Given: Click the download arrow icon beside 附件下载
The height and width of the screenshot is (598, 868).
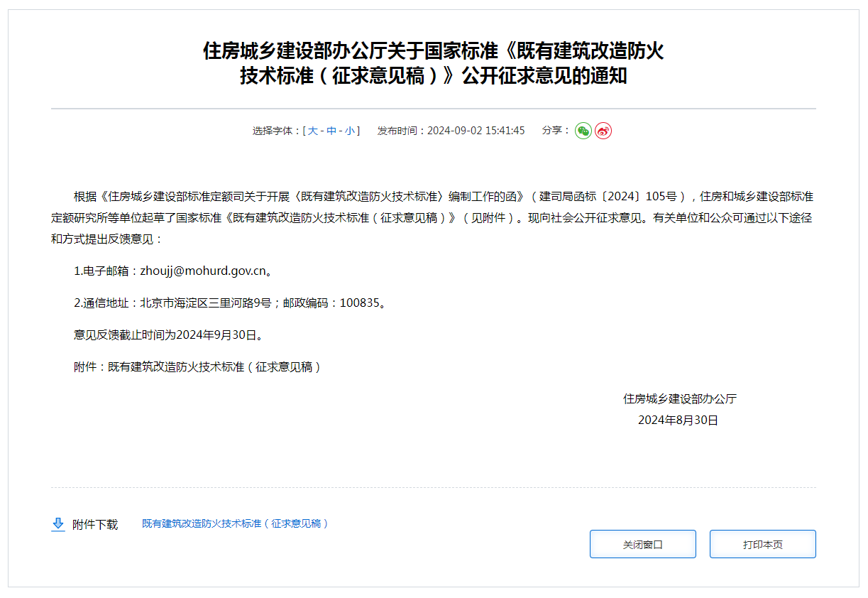Looking at the screenshot, I should 58,524.
